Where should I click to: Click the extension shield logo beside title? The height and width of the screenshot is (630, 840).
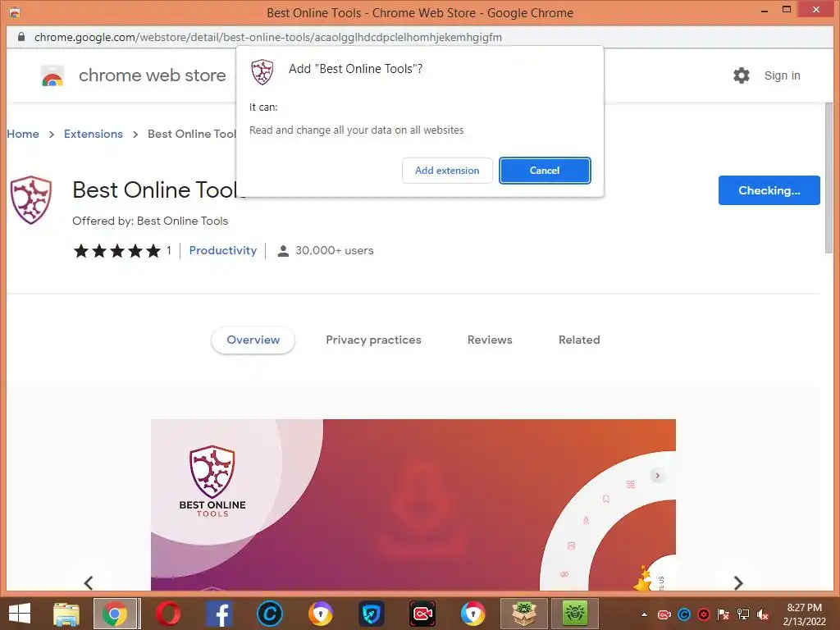pos(31,200)
